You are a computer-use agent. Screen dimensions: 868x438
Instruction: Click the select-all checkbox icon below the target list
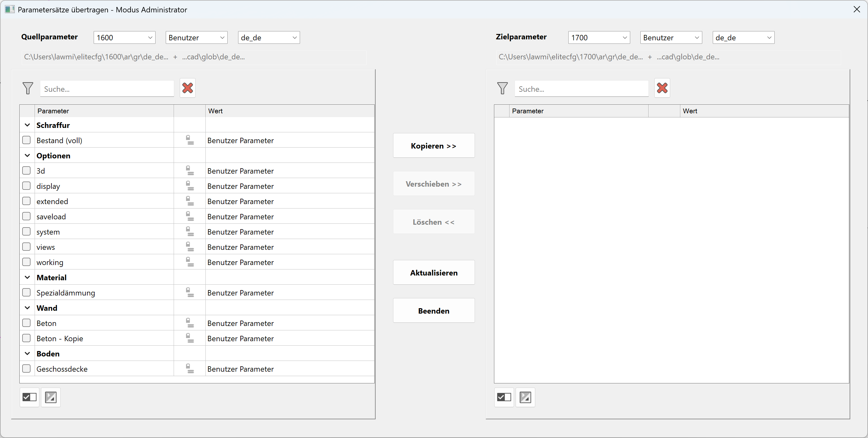[504, 397]
